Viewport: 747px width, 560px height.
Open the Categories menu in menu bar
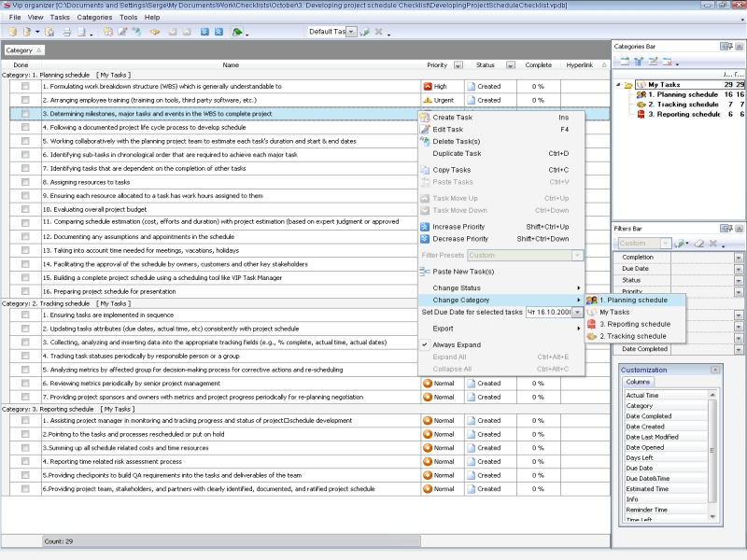point(94,17)
